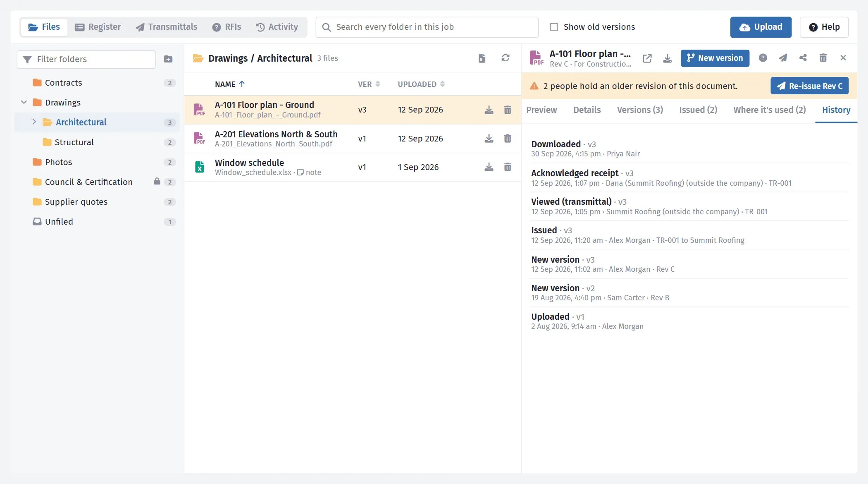This screenshot has height=484, width=868.
Task: Click the folder report icon in Drawings header
Action: coord(482,58)
